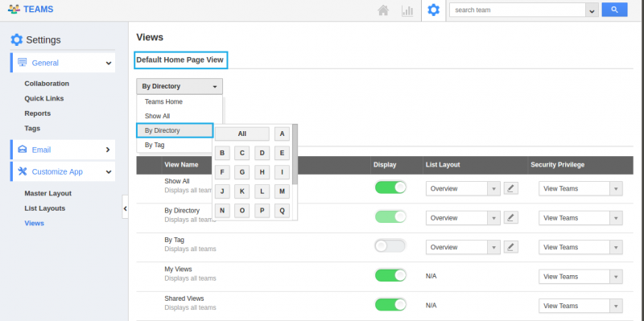Edit the By Tag list layout
This screenshot has width=644, height=321.
pyautogui.click(x=510, y=247)
